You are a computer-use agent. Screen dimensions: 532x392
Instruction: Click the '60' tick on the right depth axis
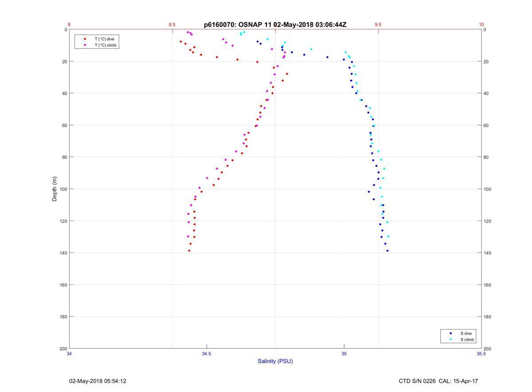pyautogui.click(x=486, y=125)
